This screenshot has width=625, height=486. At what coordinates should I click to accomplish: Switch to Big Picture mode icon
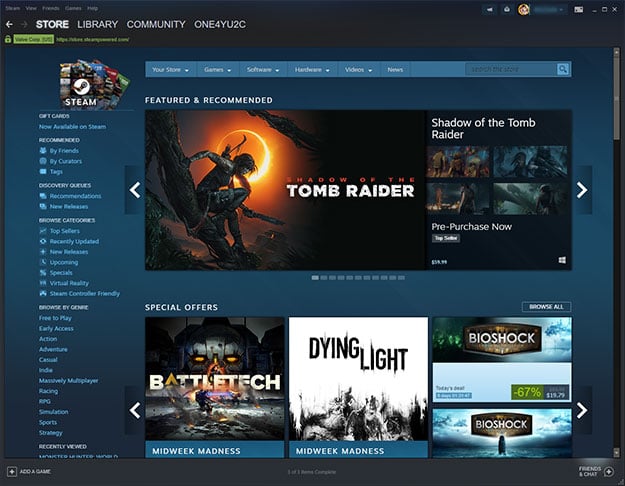(x=578, y=10)
